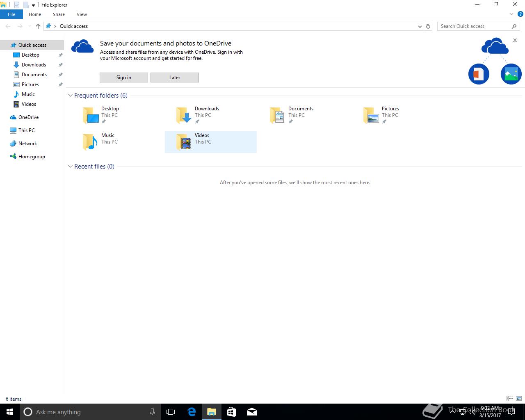Select the Documents folder icon in Frequent folders
The width and height of the screenshot is (525, 420).
278,115
